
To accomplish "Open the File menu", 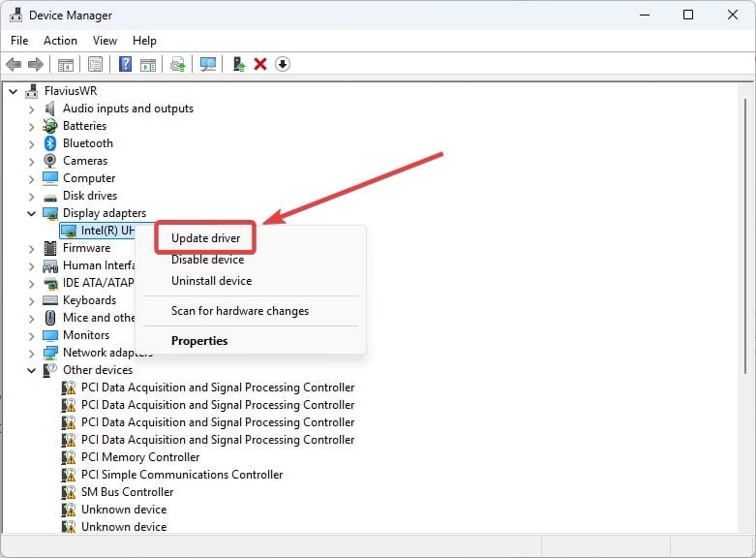I will pos(19,41).
